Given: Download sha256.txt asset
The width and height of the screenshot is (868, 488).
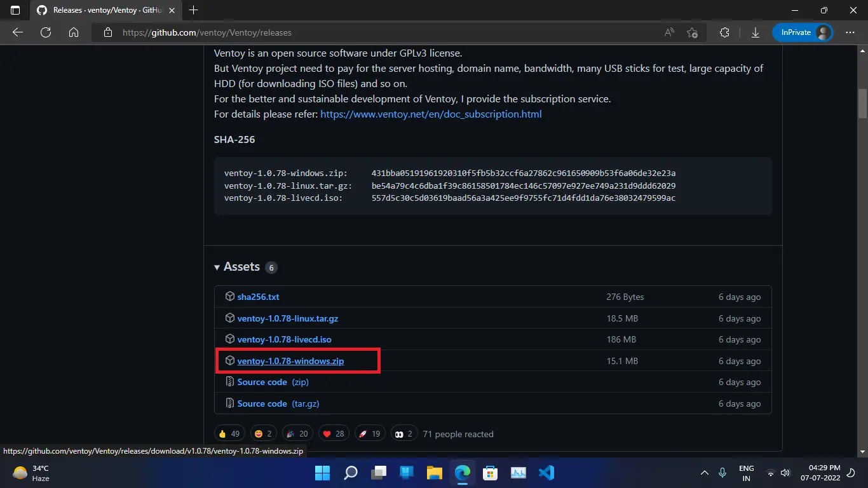Looking at the screenshot, I should (258, 297).
